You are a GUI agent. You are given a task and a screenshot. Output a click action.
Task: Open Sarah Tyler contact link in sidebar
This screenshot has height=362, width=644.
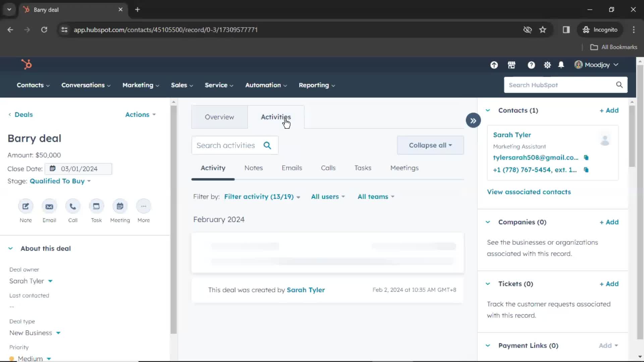(512, 135)
